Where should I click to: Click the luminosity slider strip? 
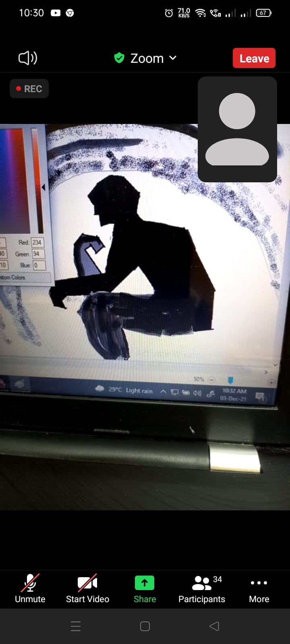click(37, 181)
